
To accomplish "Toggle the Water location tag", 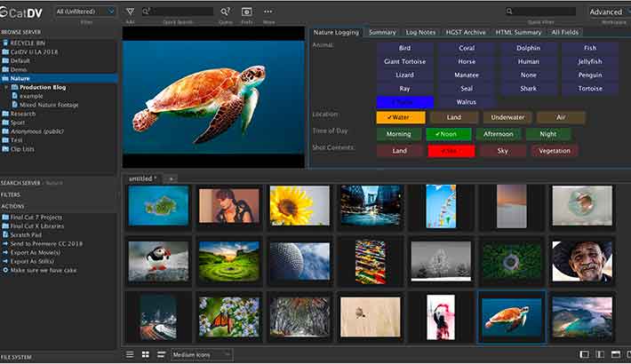I will point(400,117).
